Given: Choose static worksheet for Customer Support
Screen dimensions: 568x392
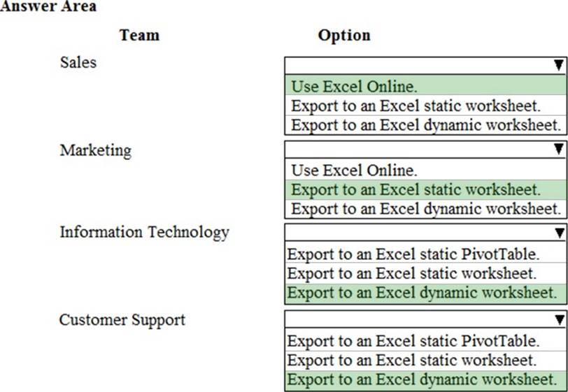Looking at the screenshot, I should pyautogui.click(x=411, y=361).
